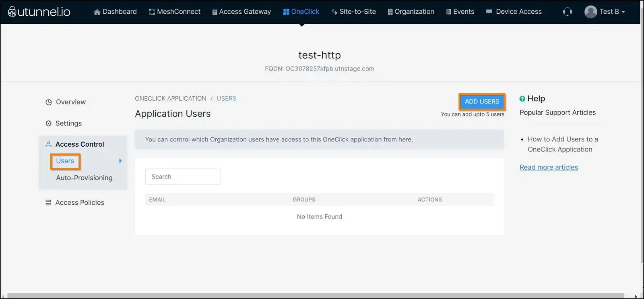Click the Site-to-Site icon
This screenshot has width=644, height=299.
pyautogui.click(x=334, y=12)
